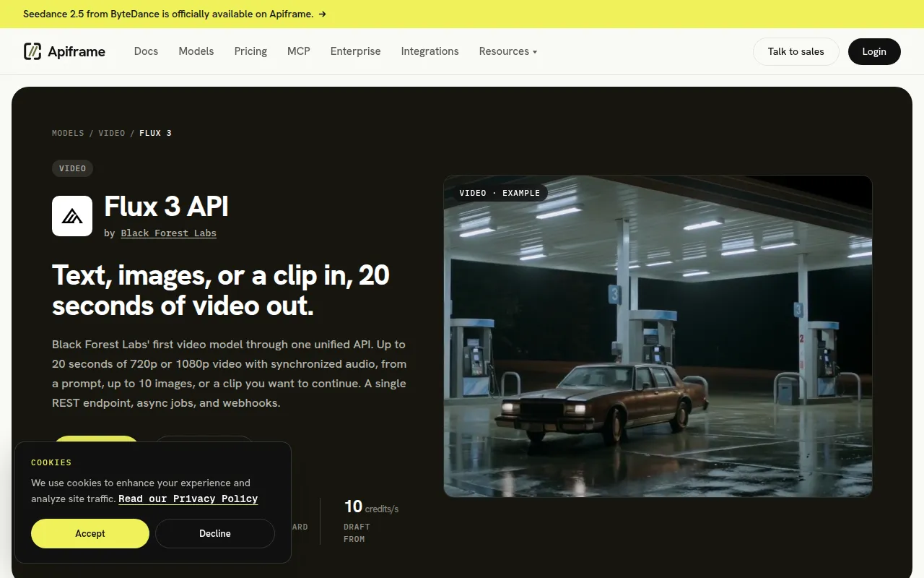Click the 10 credits/s pricing figure
The height and width of the screenshot is (578, 924).
coord(371,507)
